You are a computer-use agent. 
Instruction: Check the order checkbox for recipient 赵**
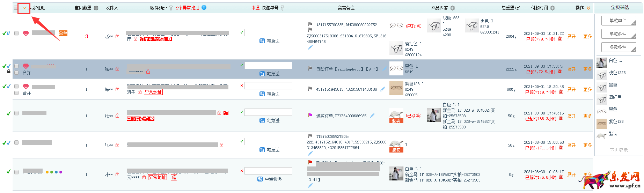[16, 33]
